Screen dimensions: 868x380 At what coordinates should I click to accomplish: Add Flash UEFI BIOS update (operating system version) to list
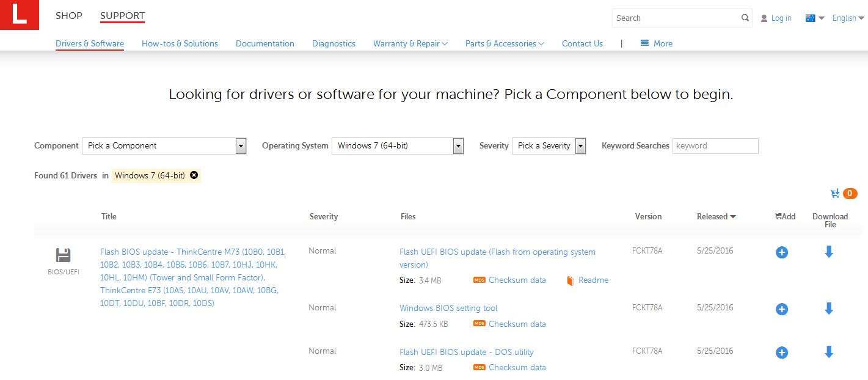click(781, 252)
